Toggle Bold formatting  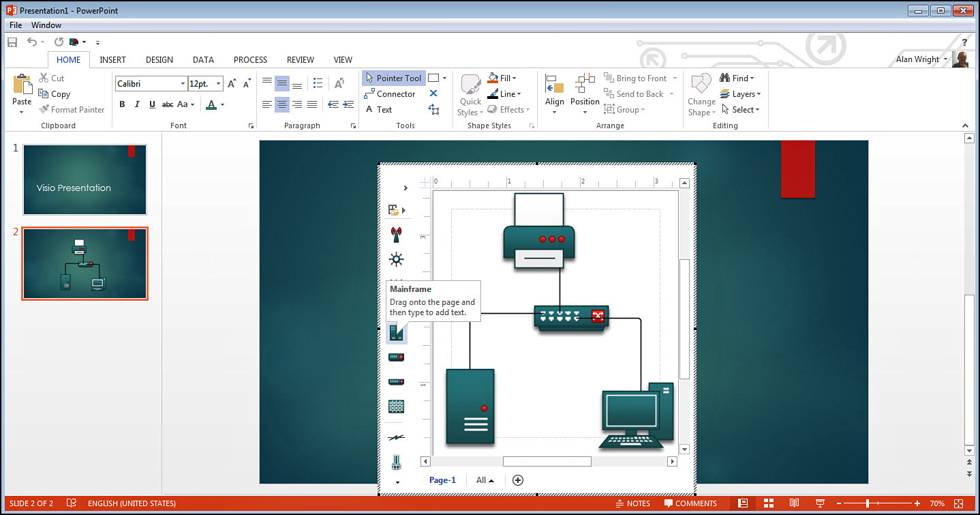123,104
